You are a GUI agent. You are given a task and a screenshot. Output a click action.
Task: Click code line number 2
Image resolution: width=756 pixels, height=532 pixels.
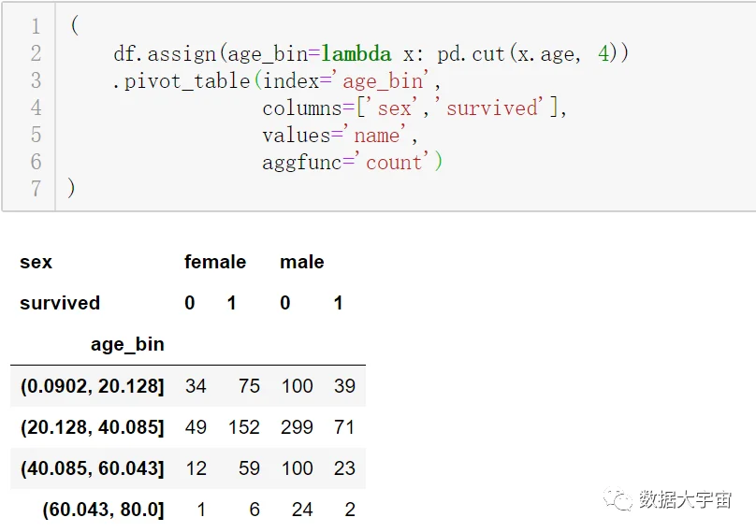36,53
